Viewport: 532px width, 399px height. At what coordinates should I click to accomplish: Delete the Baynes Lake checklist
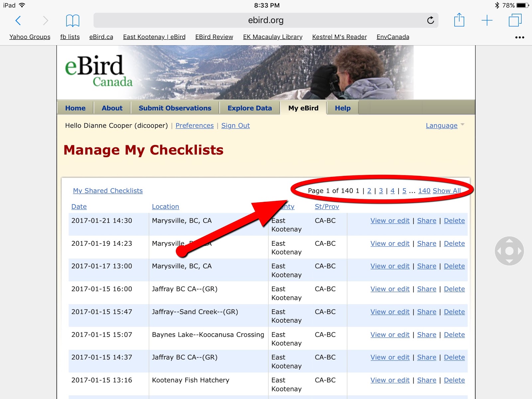click(x=454, y=335)
